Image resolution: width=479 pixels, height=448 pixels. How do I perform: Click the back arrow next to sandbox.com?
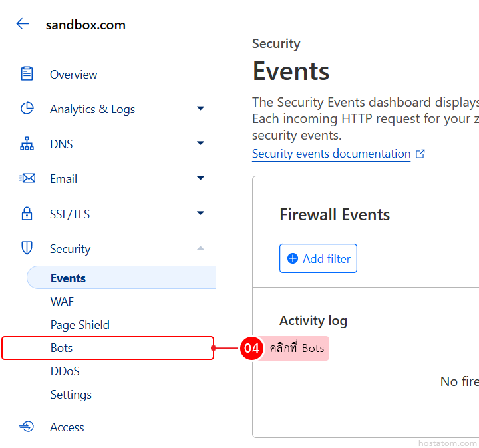click(23, 25)
